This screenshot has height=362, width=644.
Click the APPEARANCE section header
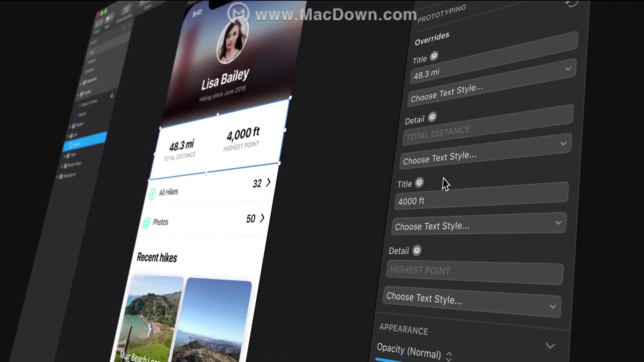click(404, 330)
